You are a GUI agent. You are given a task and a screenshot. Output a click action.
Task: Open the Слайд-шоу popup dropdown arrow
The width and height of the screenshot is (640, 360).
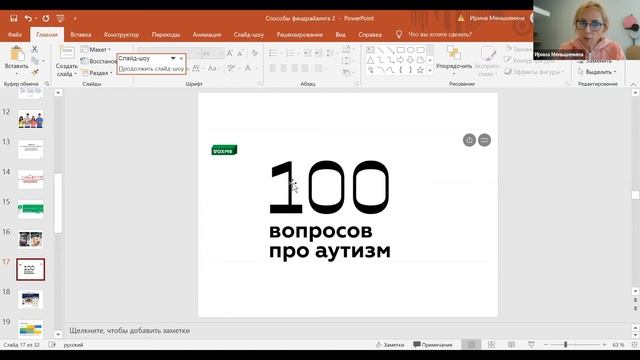click(x=173, y=58)
